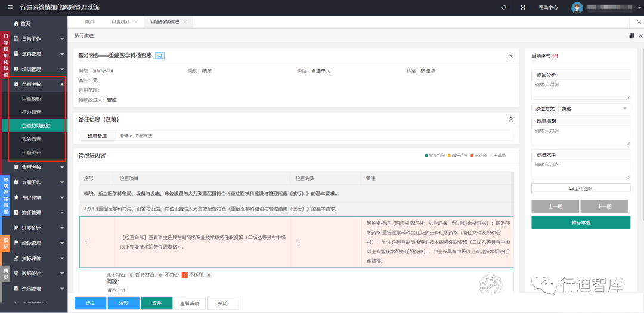
Task: Click the 查看留痕 button
Action: click(190, 303)
